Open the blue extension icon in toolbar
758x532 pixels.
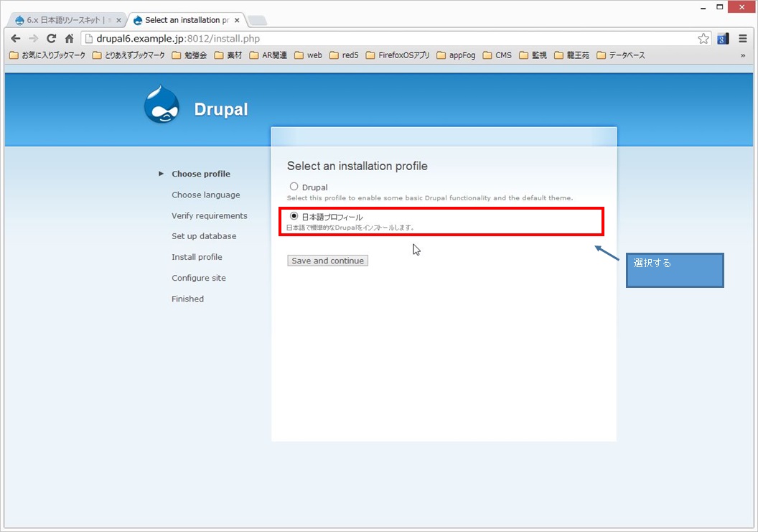(x=723, y=39)
